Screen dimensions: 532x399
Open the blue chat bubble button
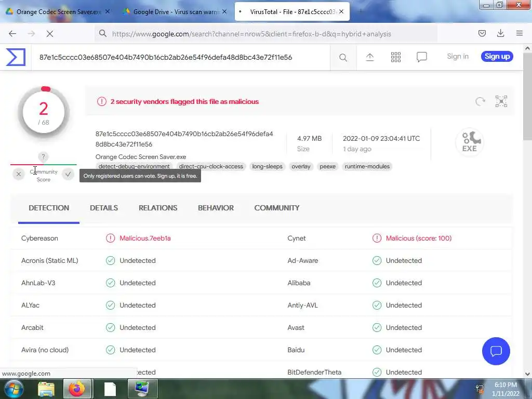(x=496, y=351)
